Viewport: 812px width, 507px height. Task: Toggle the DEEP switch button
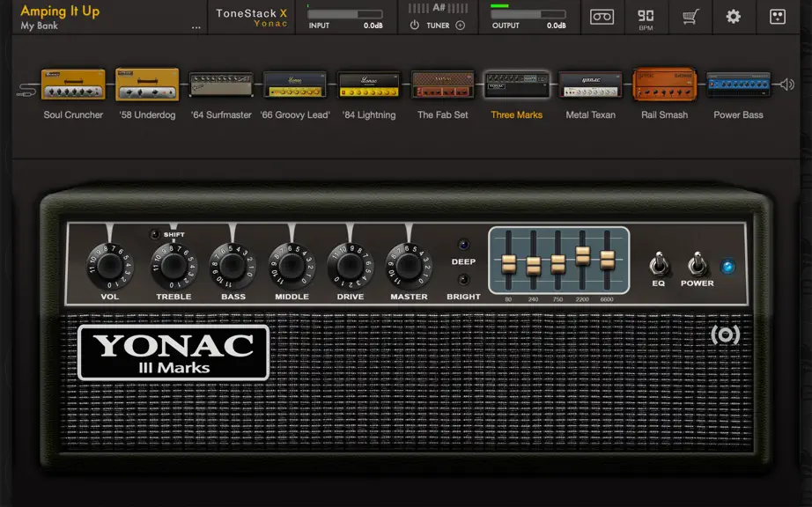click(463, 244)
